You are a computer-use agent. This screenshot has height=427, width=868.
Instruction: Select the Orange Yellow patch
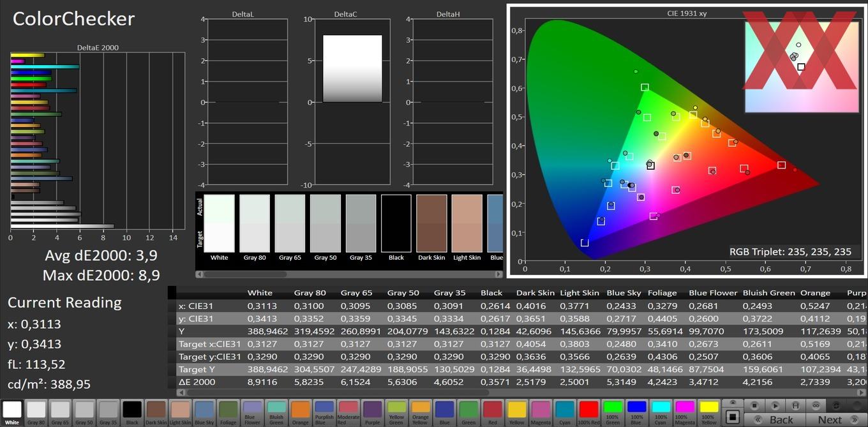[x=421, y=412]
